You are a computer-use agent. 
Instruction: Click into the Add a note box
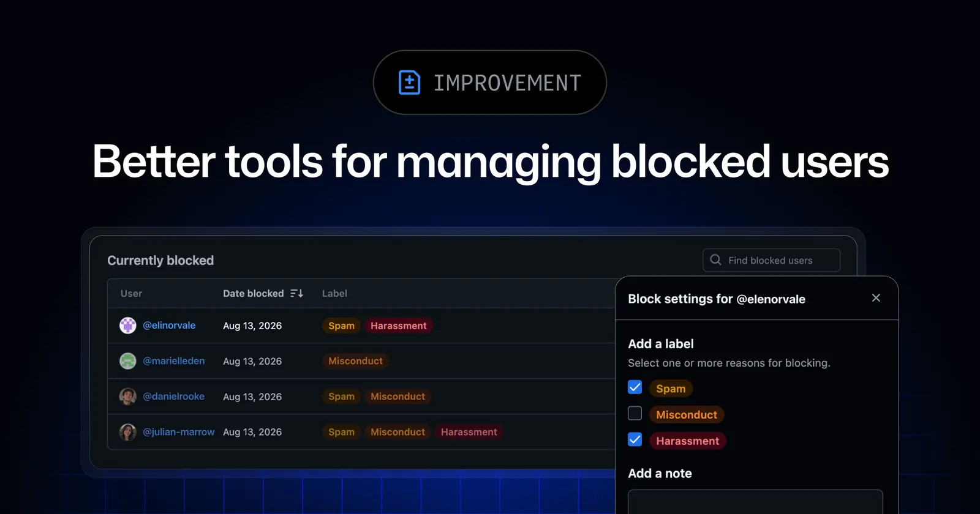[755, 502]
